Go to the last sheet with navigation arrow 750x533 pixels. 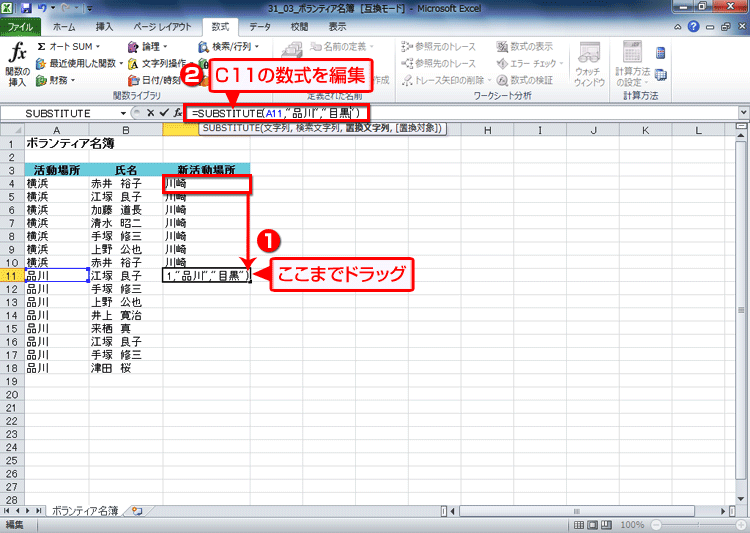click(x=39, y=511)
